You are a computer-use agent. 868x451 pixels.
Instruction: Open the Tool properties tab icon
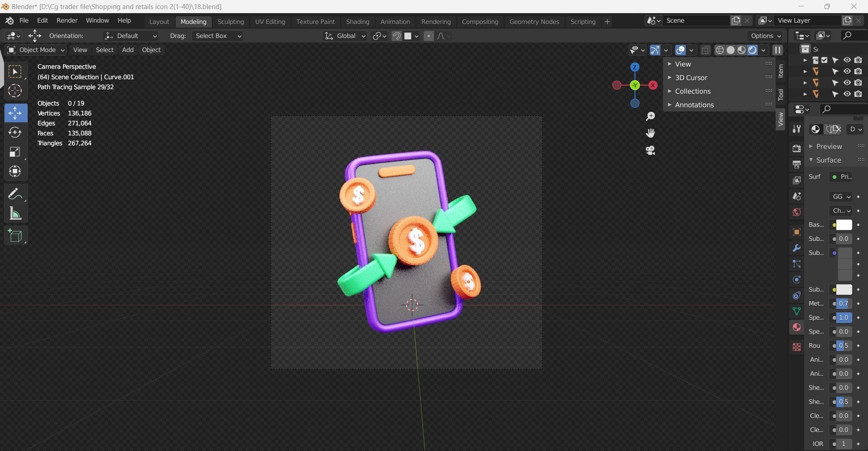point(796,130)
